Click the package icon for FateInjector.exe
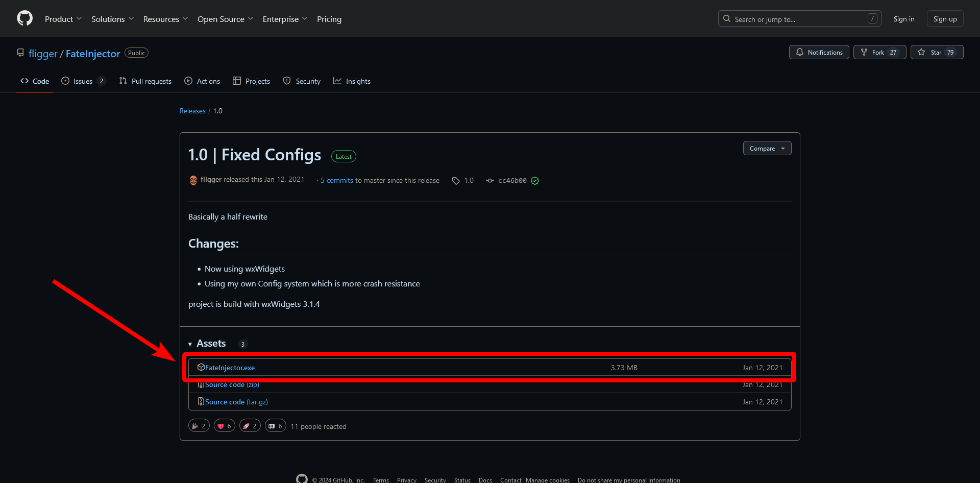Image resolution: width=980 pixels, height=483 pixels. click(x=201, y=367)
